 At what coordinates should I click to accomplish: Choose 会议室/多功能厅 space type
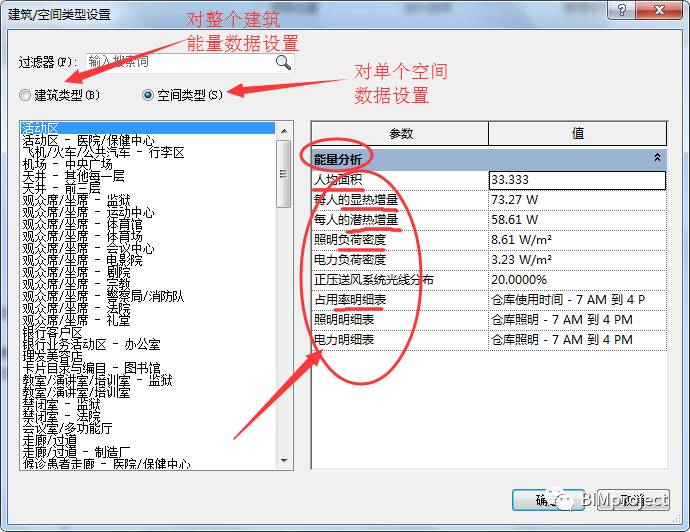[68, 428]
